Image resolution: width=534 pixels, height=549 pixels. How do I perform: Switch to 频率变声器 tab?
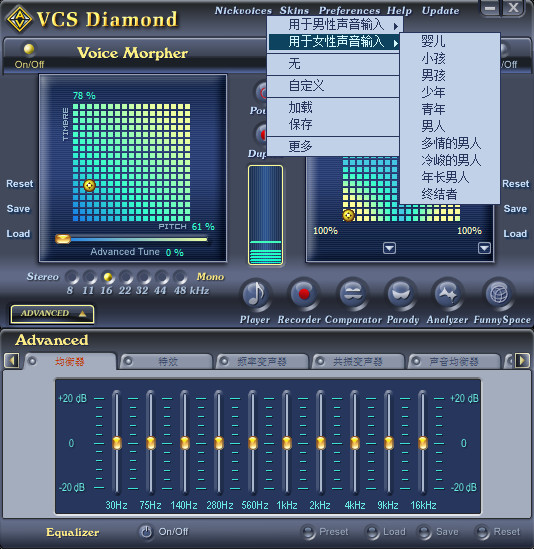point(262,361)
